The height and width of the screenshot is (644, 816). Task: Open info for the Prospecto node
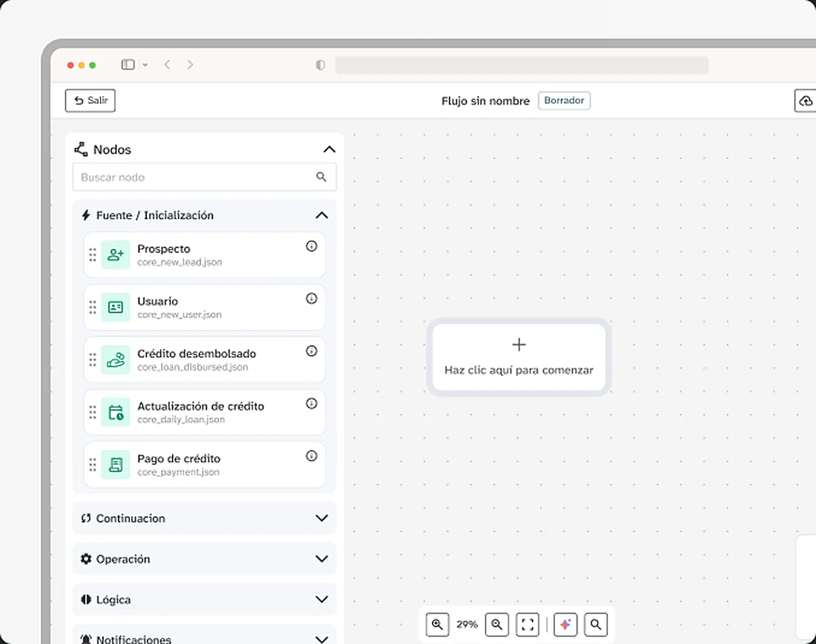[311, 246]
